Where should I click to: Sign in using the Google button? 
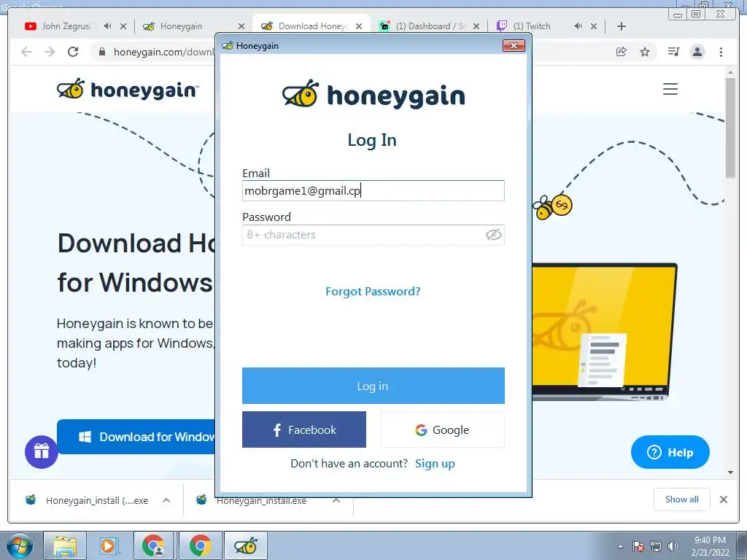(443, 429)
